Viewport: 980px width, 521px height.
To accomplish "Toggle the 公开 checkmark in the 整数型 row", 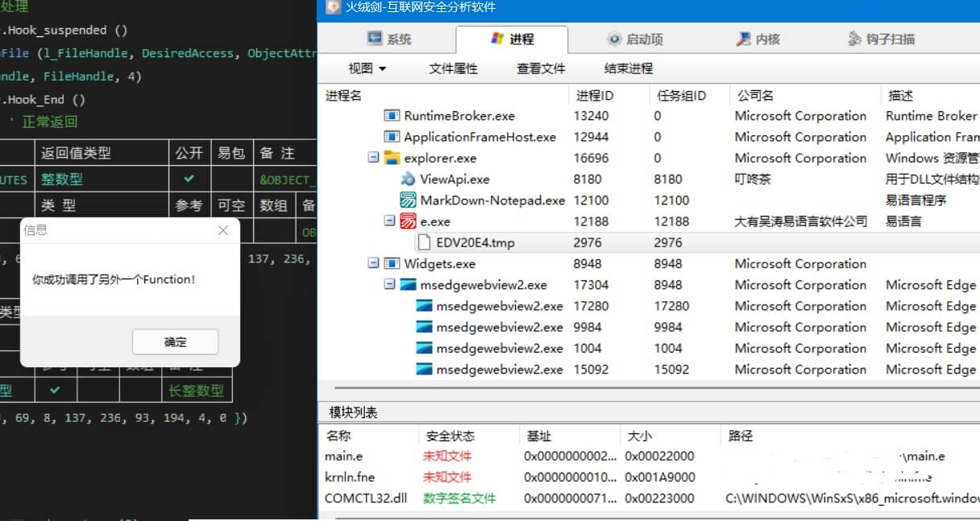I will pos(189,179).
